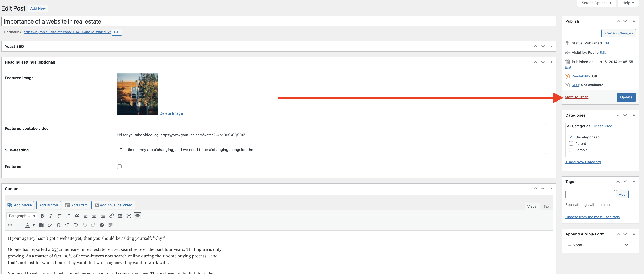Screen dimensions: 644x274
Task: Move Content panel up
Action: (535, 189)
